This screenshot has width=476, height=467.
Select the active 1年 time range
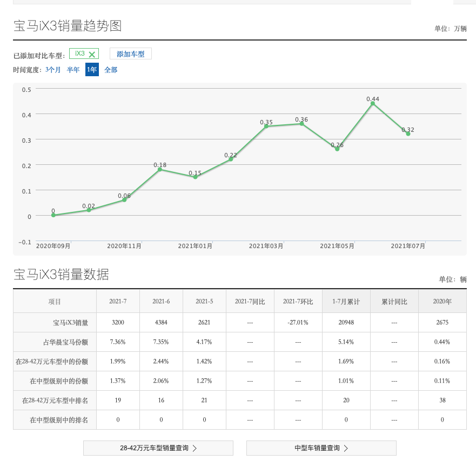[x=92, y=70]
